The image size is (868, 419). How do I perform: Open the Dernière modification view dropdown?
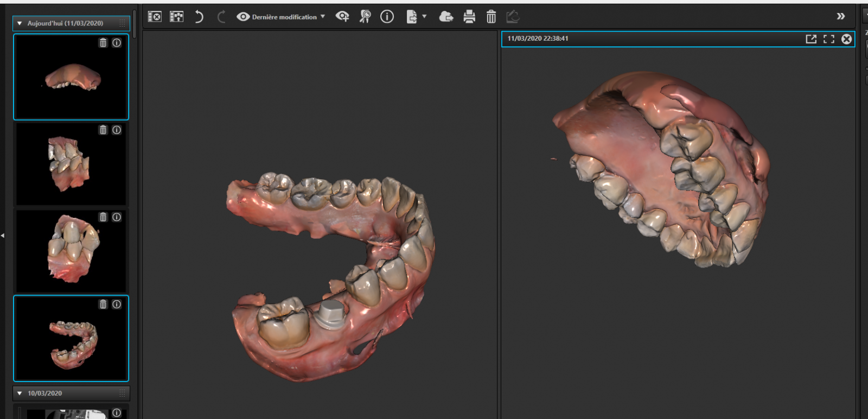(281, 17)
